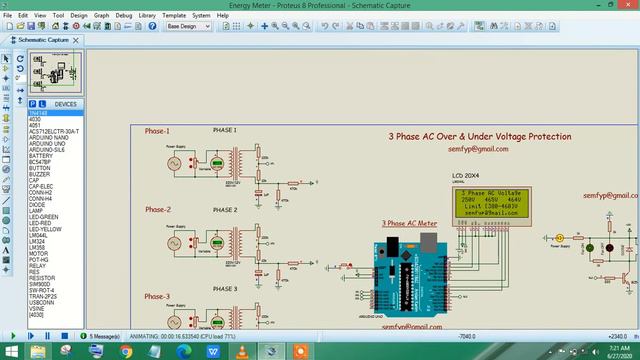
Task: Click the binoculars Search icon
Action: (494, 26)
